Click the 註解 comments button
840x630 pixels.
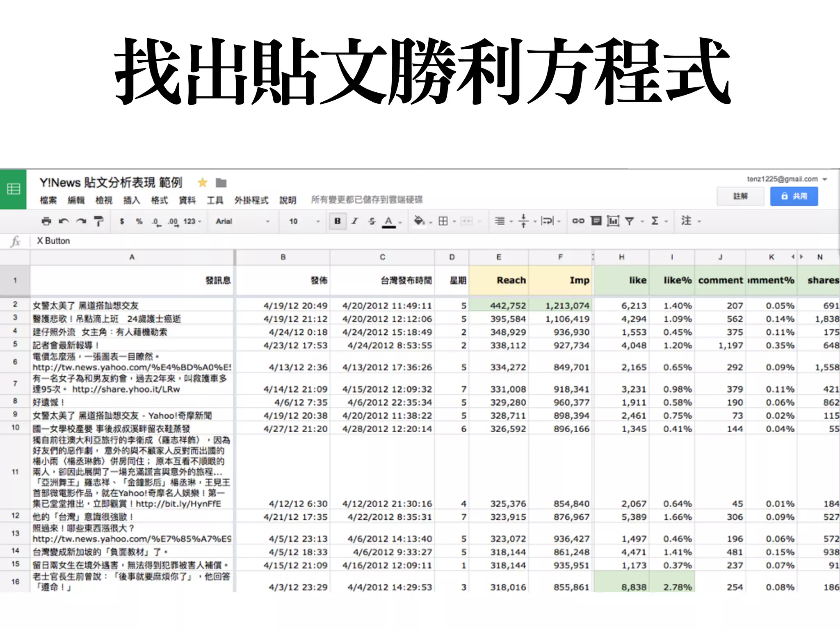pyautogui.click(x=740, y=196)
